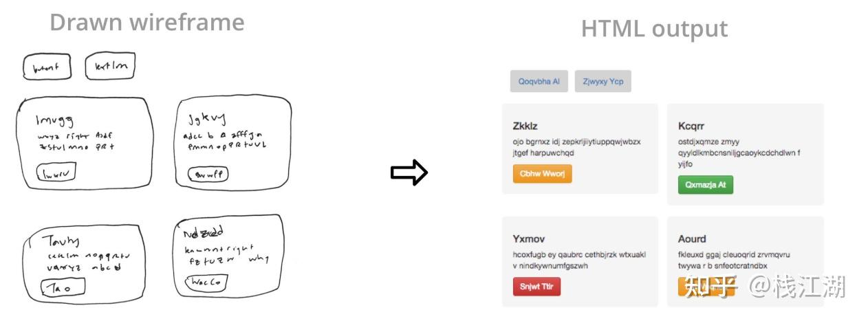
Task: Click the orange Cbhw Wworj button
Action: click(543, 174)
